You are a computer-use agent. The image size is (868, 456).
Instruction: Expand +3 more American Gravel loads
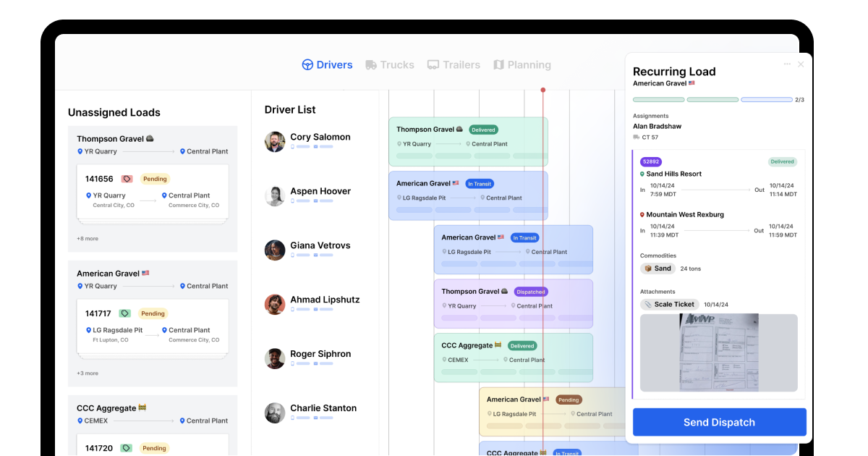[x=88, y=373]
